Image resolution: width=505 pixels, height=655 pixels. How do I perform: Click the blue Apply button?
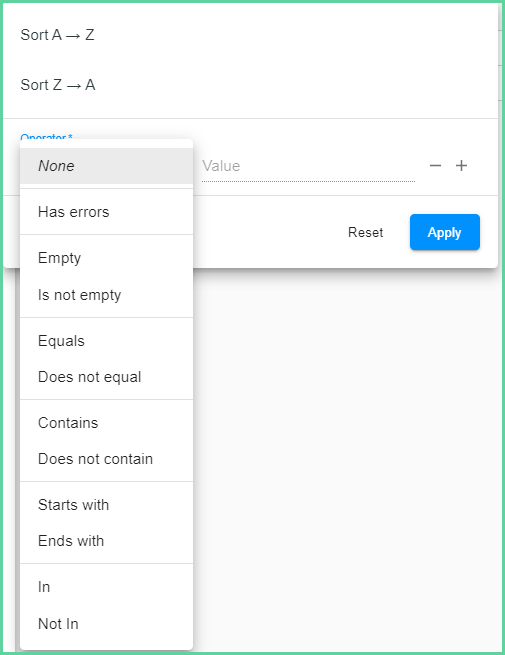[x=445, y=232]
